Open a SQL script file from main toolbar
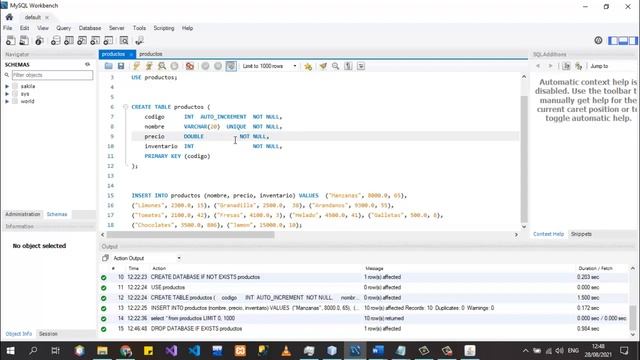 click(x=24, y=40)
